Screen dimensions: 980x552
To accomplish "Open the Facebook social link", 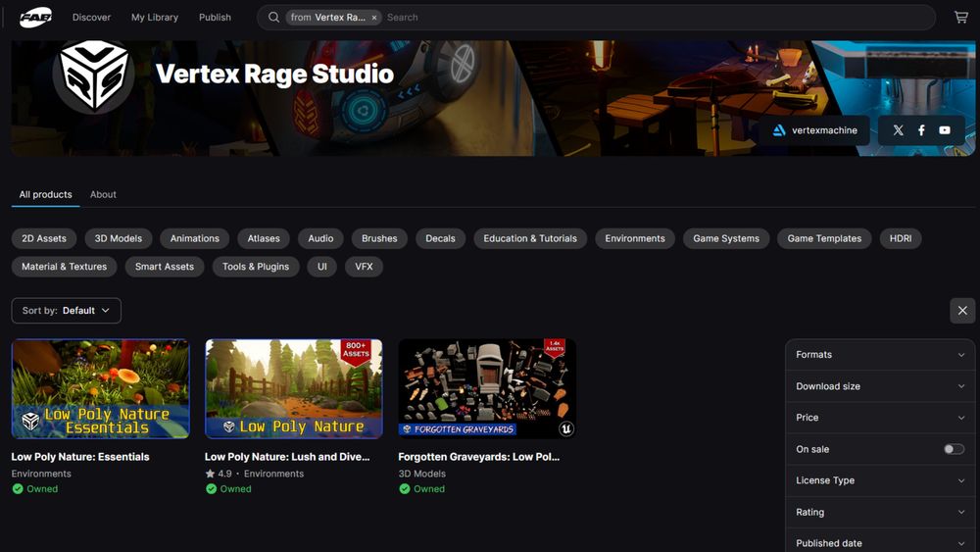I will (x=921, y=130).
